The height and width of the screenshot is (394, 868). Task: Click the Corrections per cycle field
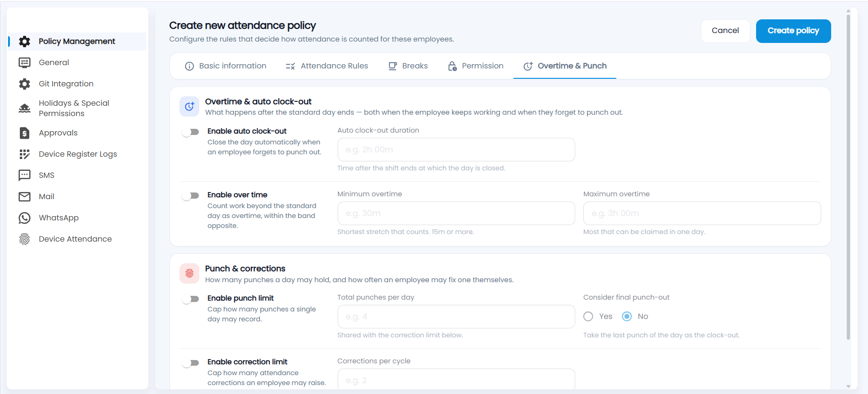(x=456, y=379)
